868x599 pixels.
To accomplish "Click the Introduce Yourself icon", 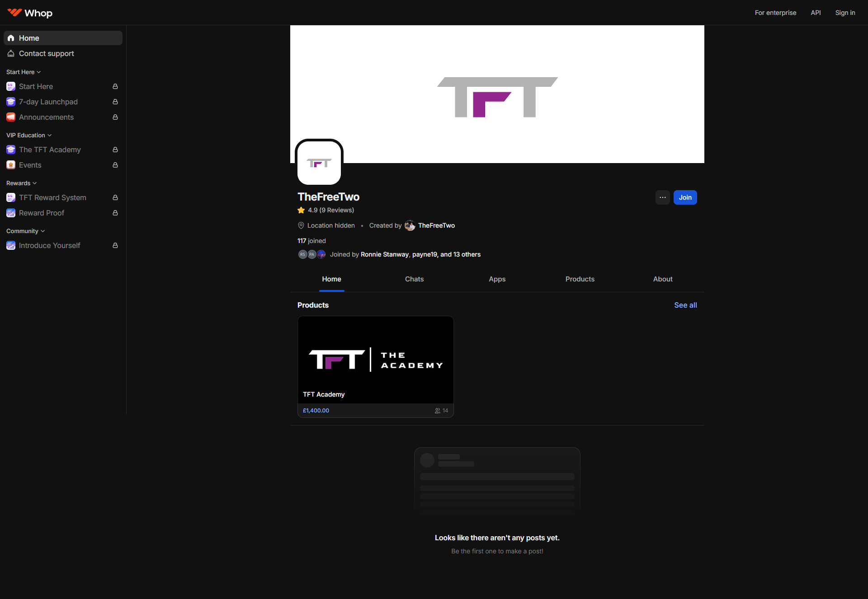I will pyautogui.click(x=11, y=245).
